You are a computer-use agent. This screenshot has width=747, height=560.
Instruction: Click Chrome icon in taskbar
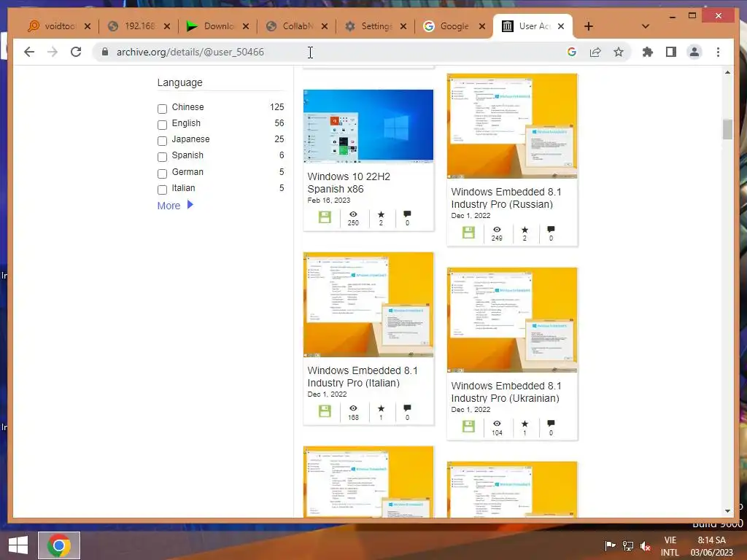pos(59,545)
